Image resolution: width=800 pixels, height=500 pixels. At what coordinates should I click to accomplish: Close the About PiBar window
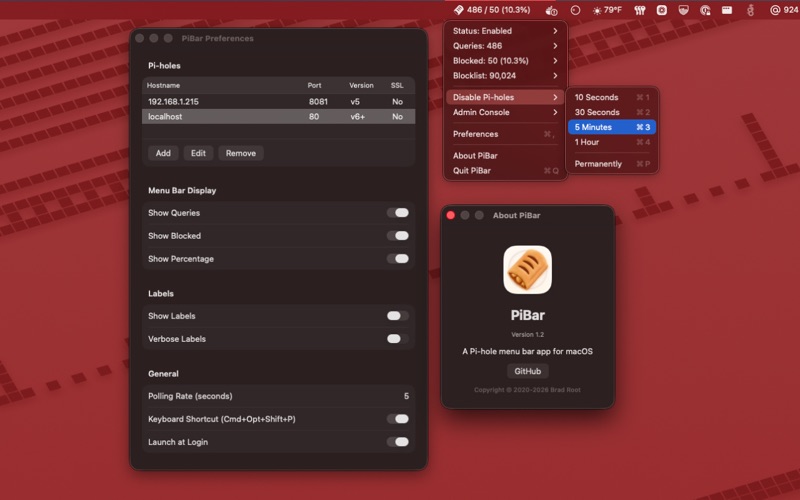click(x=451, y=215)
